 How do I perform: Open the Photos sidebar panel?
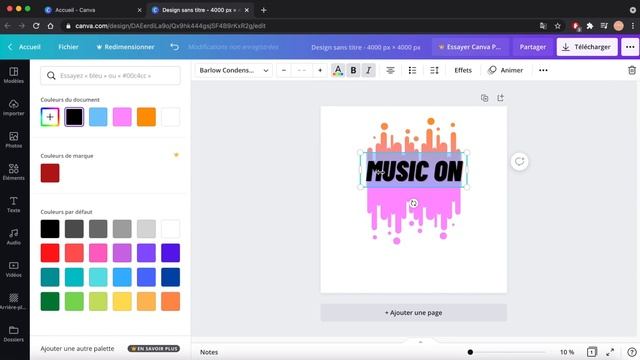click(13, 140)
